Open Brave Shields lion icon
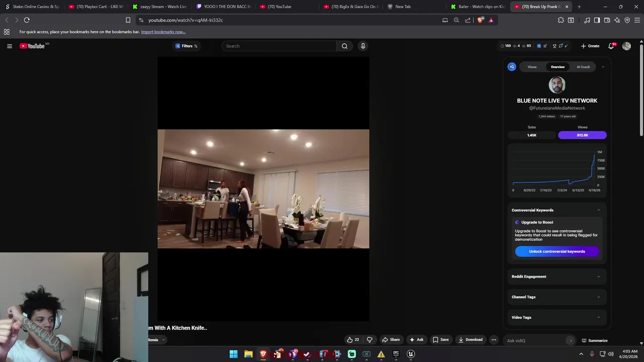The height and width of the screenshot is (362, 644). pos(480,20)
